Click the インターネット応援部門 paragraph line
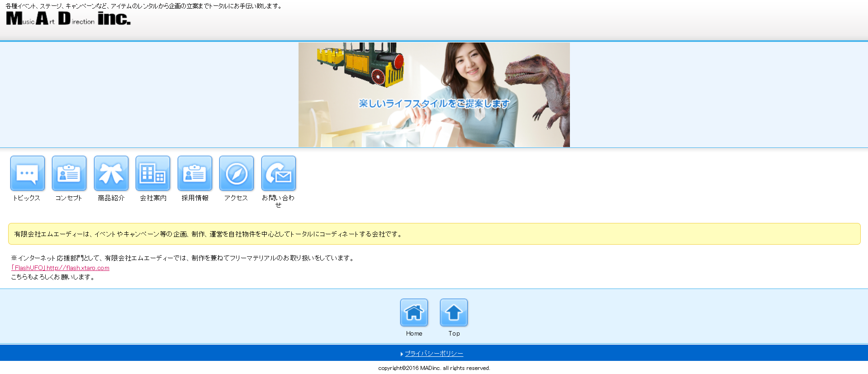Image resolution: width=868 pixels, height=374 pixels. (183, 258)
